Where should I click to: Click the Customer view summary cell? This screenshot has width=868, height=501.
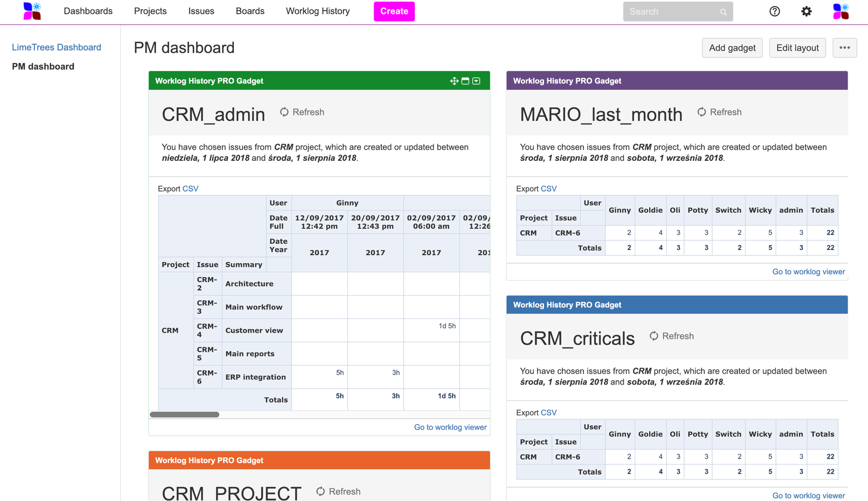coord(257,331)
